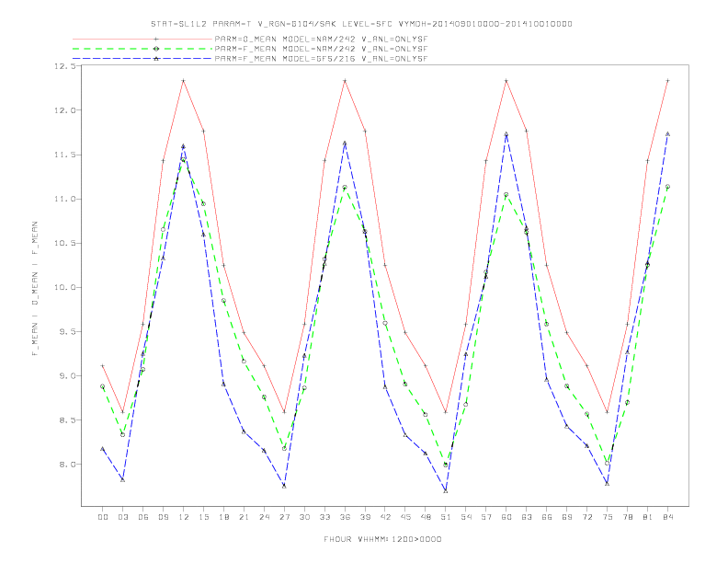Click the x-axis tick label 09
This screenshot has height=563, width=728.
pyautogui.click(x=163, y=517)
